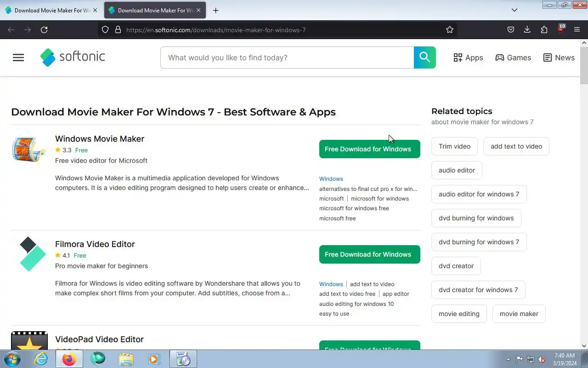
Task: Open the Apps section
Action: coord(468,57)
